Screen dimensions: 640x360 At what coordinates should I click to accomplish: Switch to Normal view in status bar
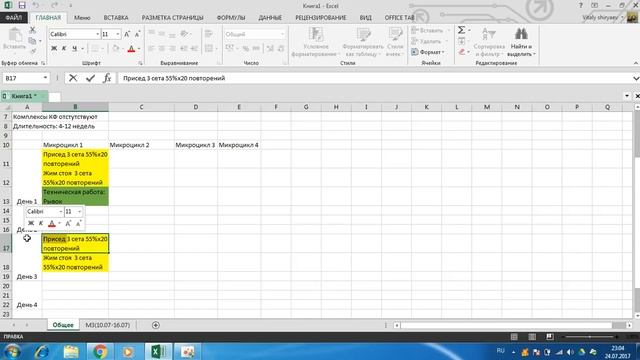click(514, 337)
